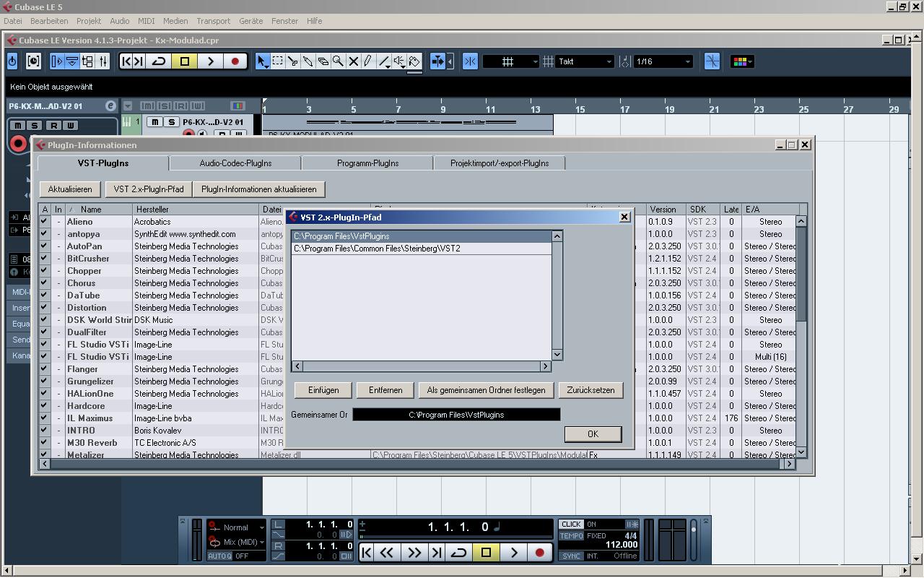Click Stop button in top toolbar
The height and width of the screenshot is (578, 924).
click(184, 61)
